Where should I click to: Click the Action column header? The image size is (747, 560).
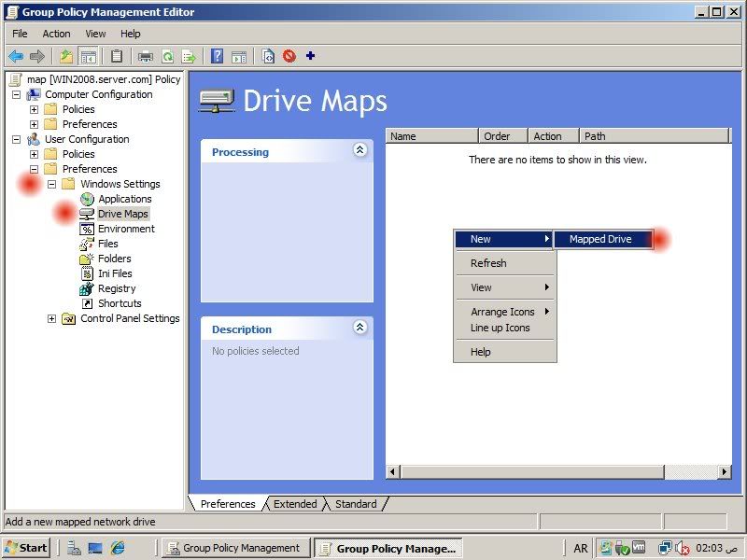point(554,136)
